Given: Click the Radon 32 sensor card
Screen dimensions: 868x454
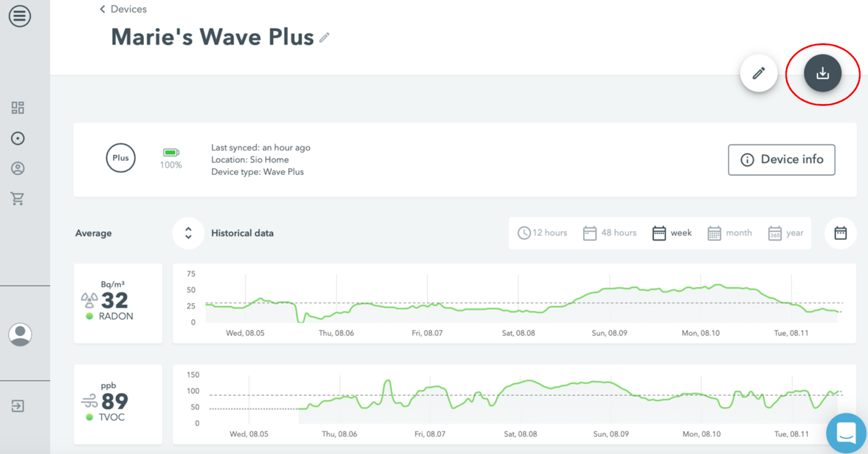Looking at the screenshot, I should 118,303.
